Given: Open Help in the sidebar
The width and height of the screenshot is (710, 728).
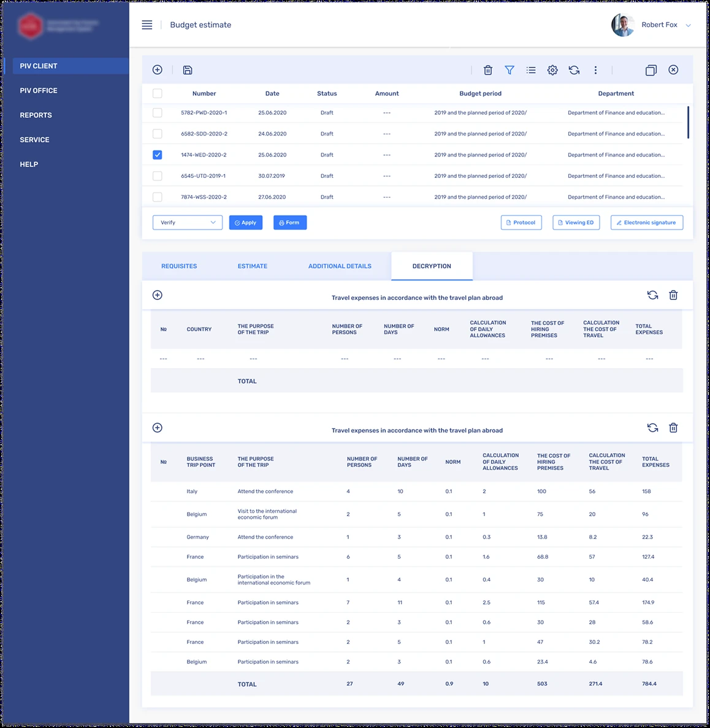Looking at the screenshot, I should (29, 164).
